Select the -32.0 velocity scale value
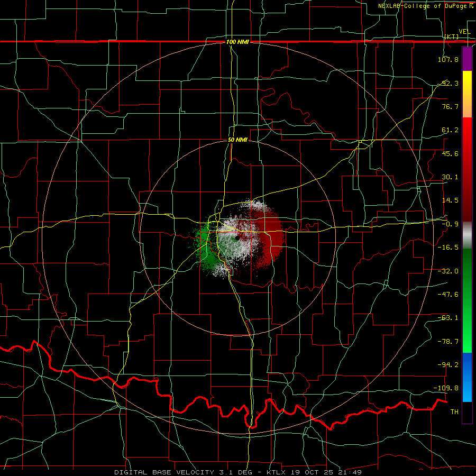Viewport: 476px width, 476px height. (448, 271)
